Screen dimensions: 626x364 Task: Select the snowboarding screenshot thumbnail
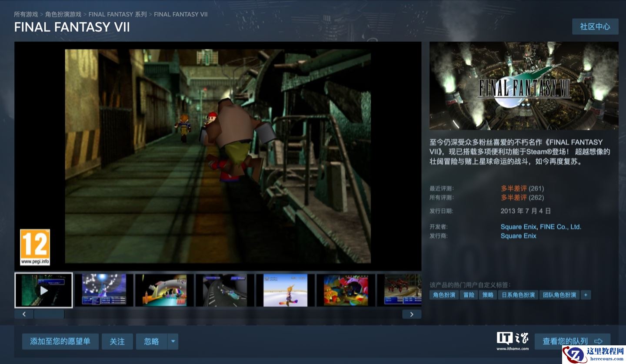point(285,290)
